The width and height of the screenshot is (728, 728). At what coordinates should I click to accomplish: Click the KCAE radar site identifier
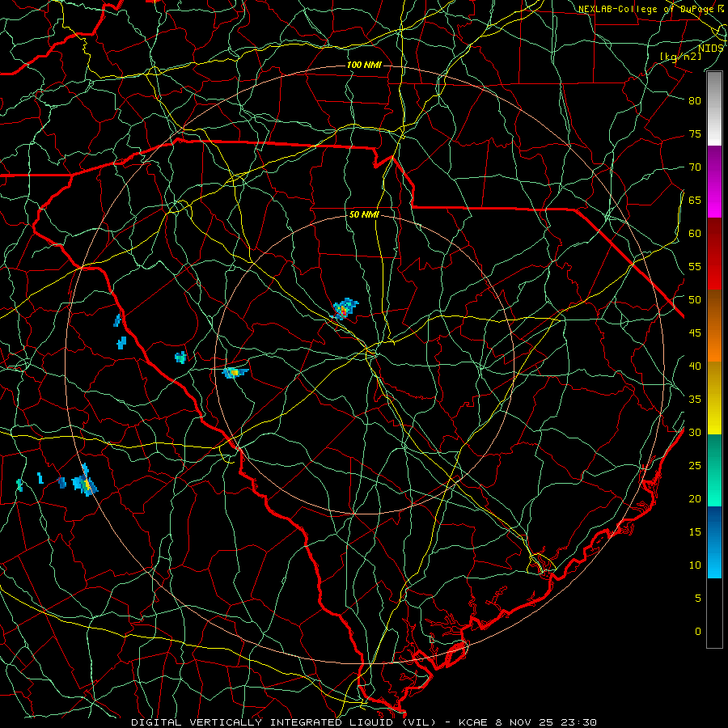pyautogui.click(x=473, y=722)
